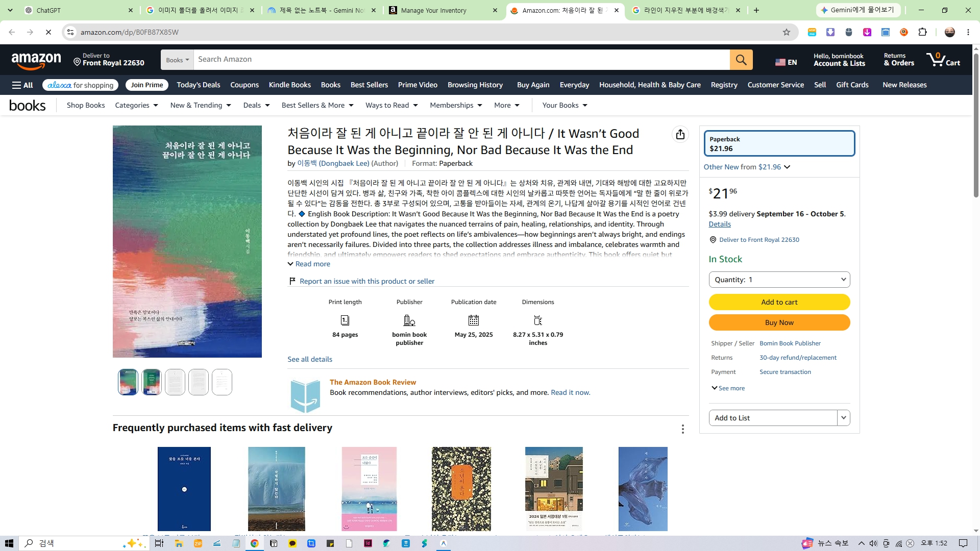Expand Other New from $21.96 offers
This screenshot has height=551, width=980.
[747, 167]
